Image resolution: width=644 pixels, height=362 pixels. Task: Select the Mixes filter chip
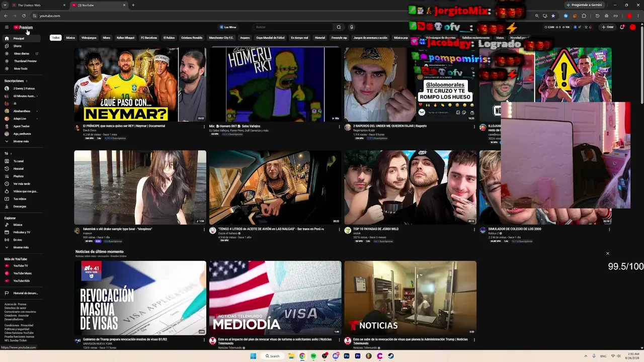tap(107, 38)
